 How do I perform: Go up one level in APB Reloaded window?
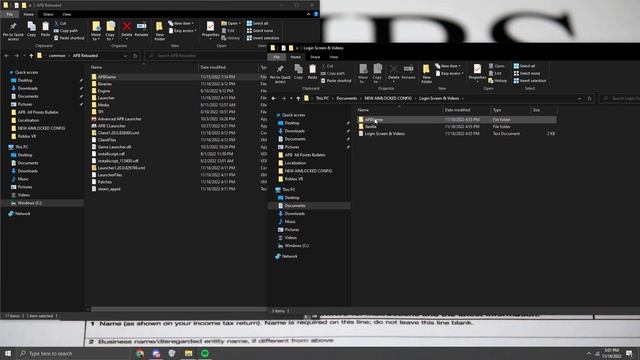(31, 56)
